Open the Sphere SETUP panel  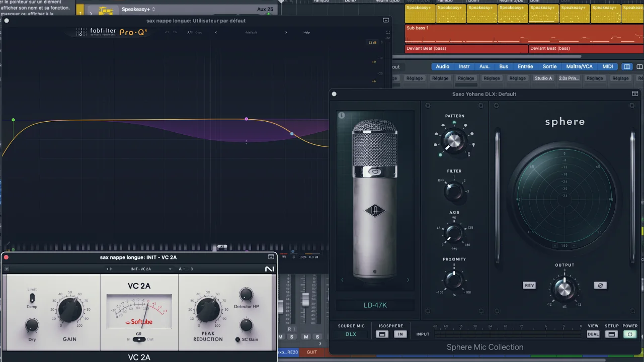click(x=611, y=334)
